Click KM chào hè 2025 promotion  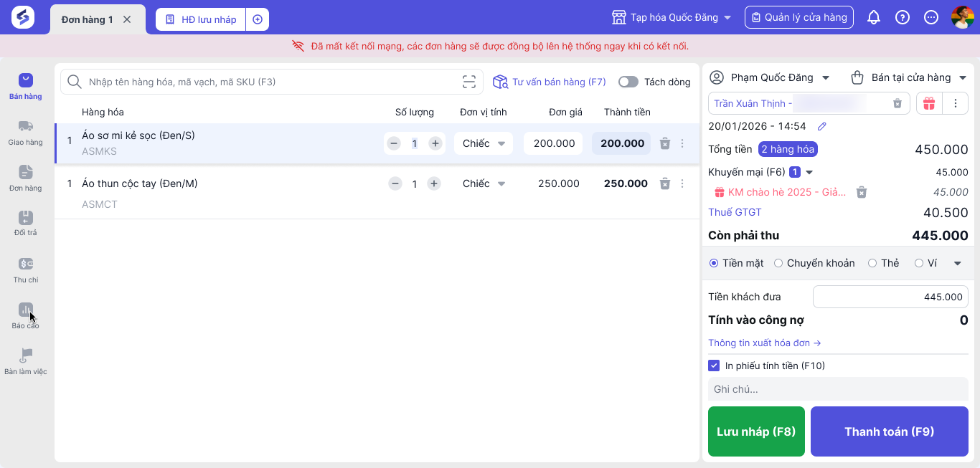(x=781, y=192)
